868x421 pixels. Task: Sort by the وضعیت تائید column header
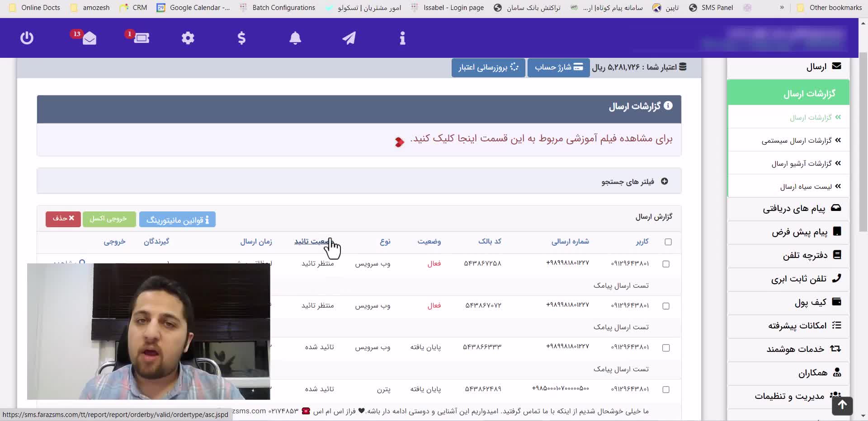311,242
